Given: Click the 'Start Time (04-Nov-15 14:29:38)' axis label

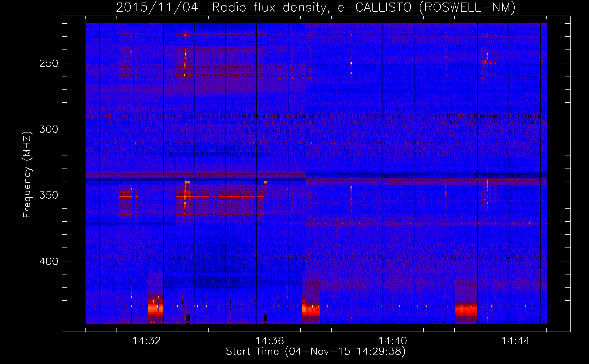Looking at the screenshot, I should (316, 352).
